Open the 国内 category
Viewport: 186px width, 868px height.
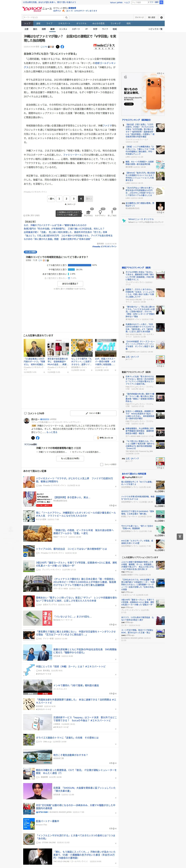click(35, 29)
